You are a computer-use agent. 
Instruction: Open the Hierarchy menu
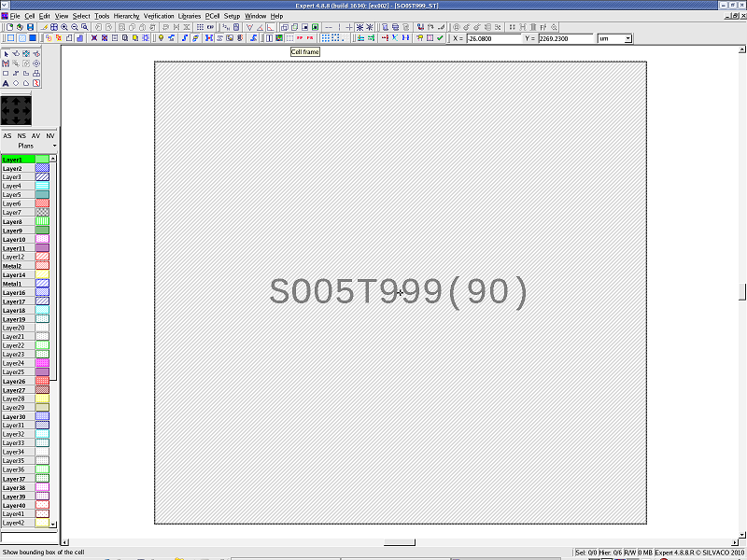(x=126, y=16)
